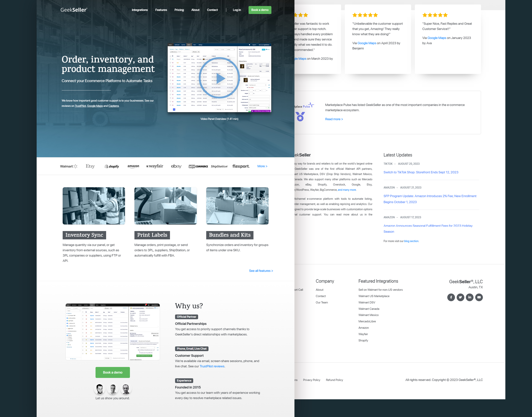The image size is (532, 417).
Task: Open the Google Maps link in hero text
Action: [95, 106]
